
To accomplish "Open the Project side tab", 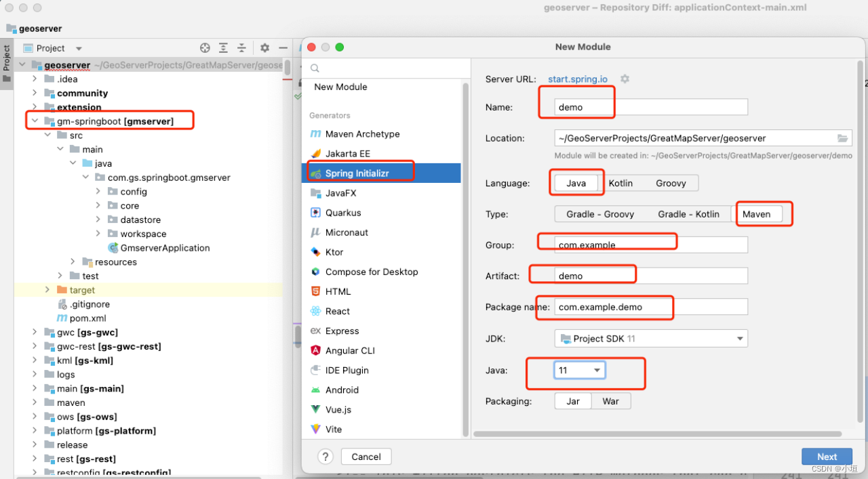I will coord(7,62).
